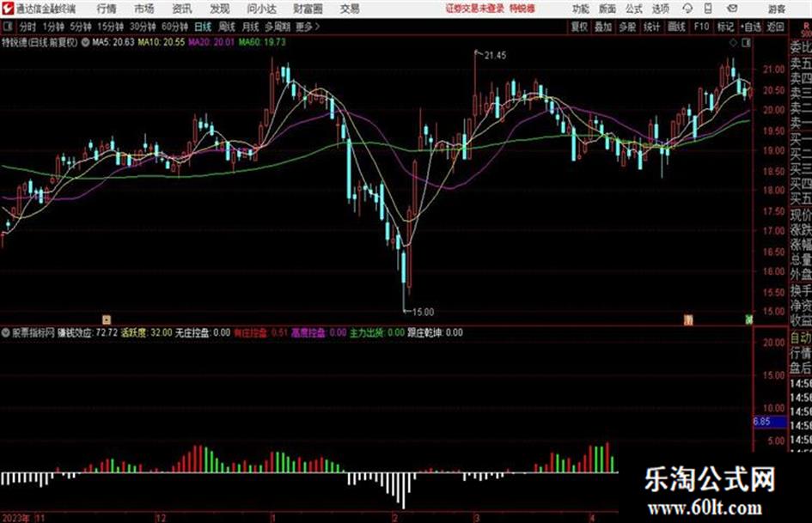Click the customer service headset icon
Screen dimensions: 812x523
coord(687,9)
